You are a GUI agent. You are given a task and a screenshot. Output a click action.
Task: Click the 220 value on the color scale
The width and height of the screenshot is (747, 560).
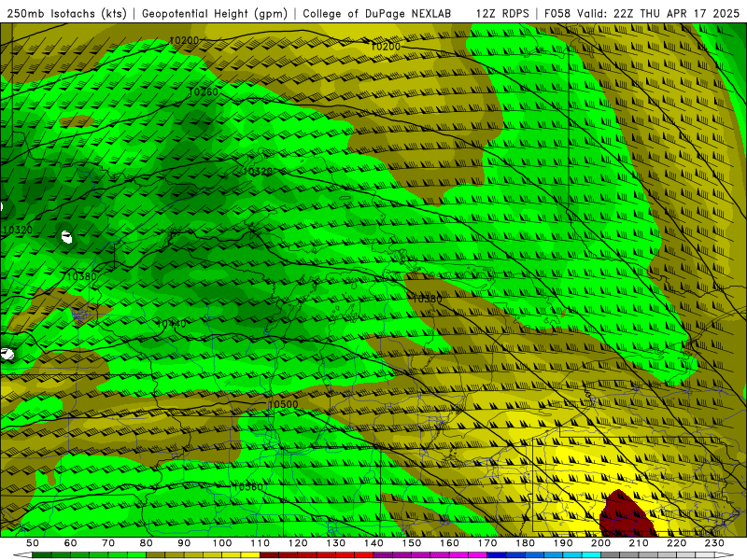coord(676,543)
